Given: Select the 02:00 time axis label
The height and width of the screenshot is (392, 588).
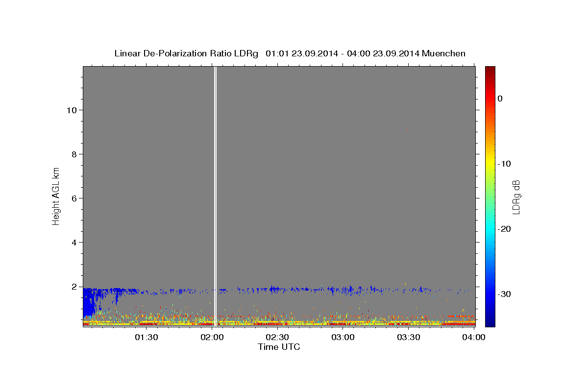Looking at the screenshot, I should [212, 338].
